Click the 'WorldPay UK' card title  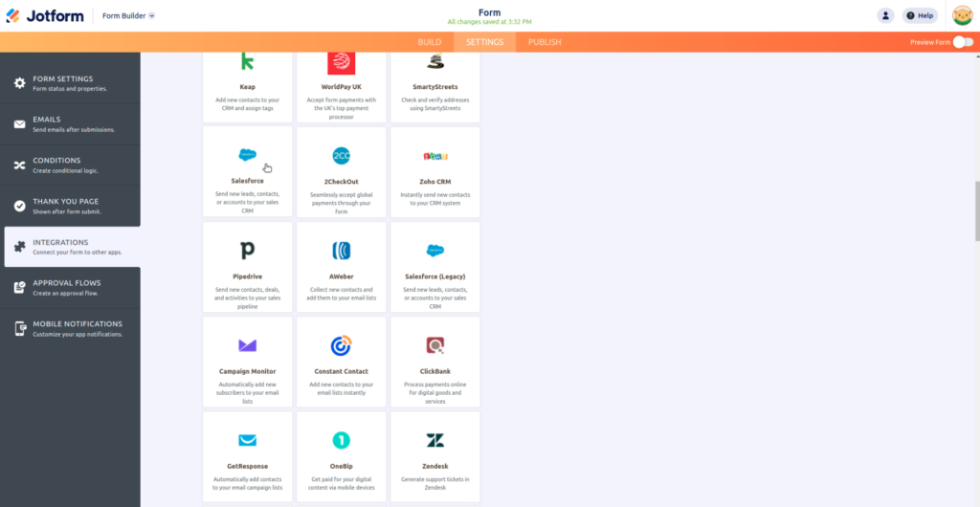click(x=342, y=87)
